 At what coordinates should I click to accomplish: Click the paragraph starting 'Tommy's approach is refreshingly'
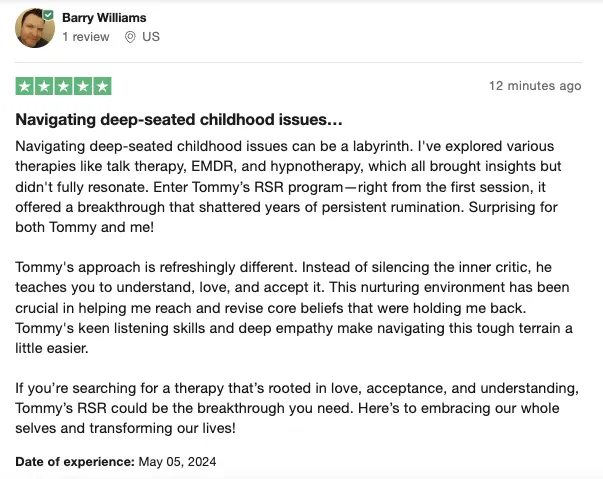294,308
